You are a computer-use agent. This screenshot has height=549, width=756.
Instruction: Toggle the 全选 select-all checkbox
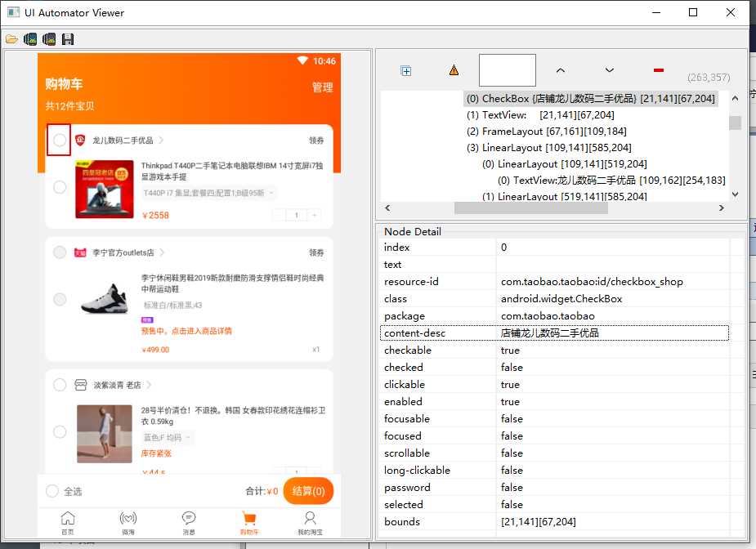(52, 491)
